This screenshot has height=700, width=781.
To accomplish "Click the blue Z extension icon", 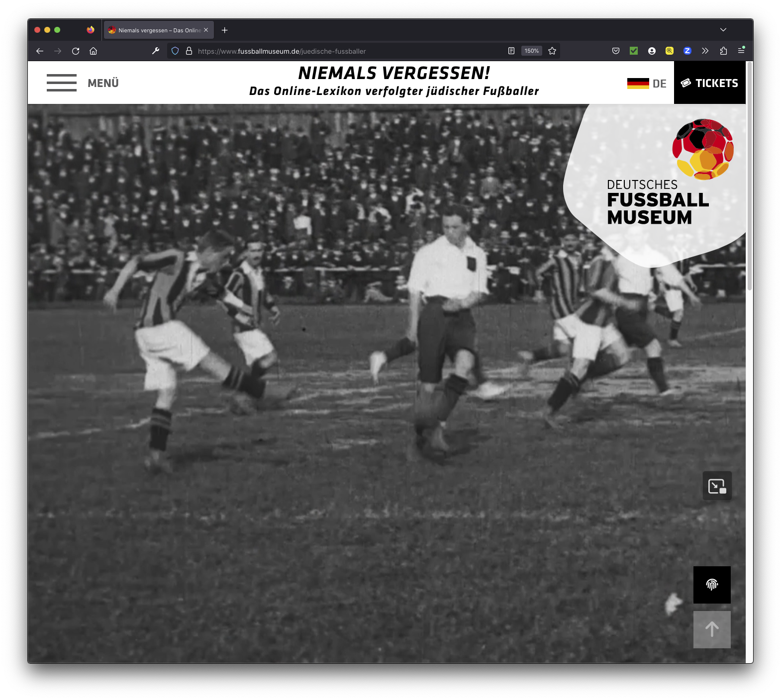I will 687,51.
